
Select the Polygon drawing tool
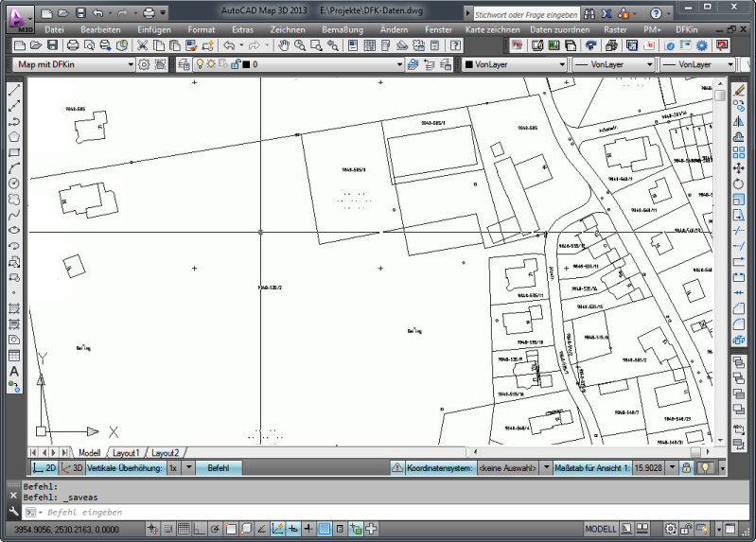(x=14, y=137)
